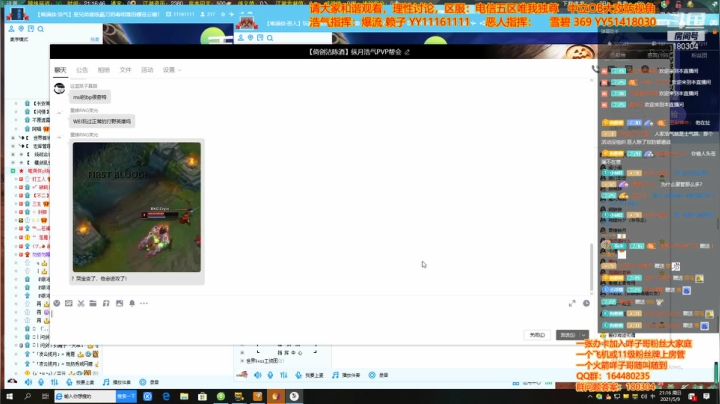Click 播放伴奏 in left YY window

(x=117, y=382)
